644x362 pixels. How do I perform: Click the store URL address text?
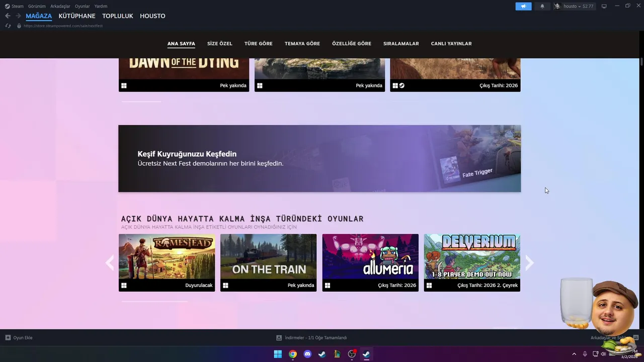tap(63, 26)
